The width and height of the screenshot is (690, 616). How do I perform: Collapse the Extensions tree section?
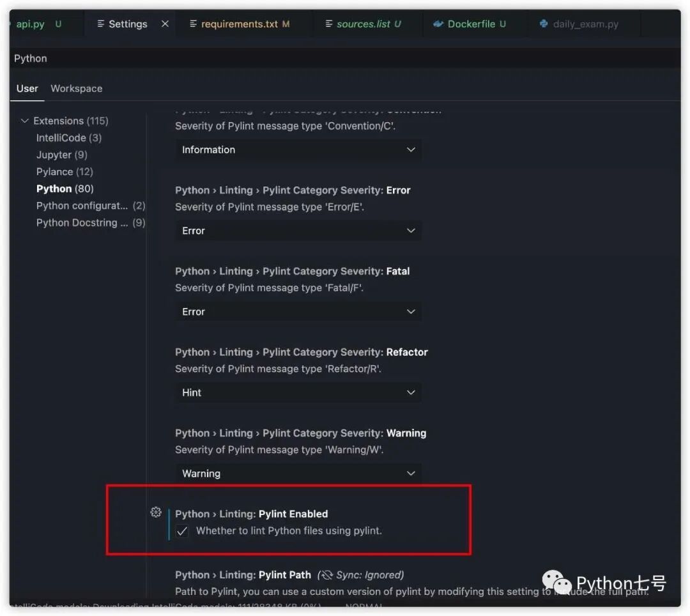click(25, 121)
